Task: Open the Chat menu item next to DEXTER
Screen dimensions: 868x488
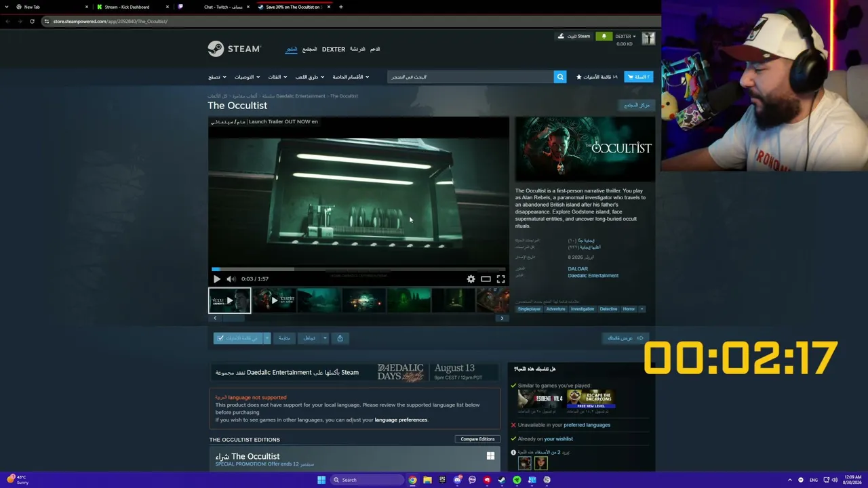Action: point(357,49)
